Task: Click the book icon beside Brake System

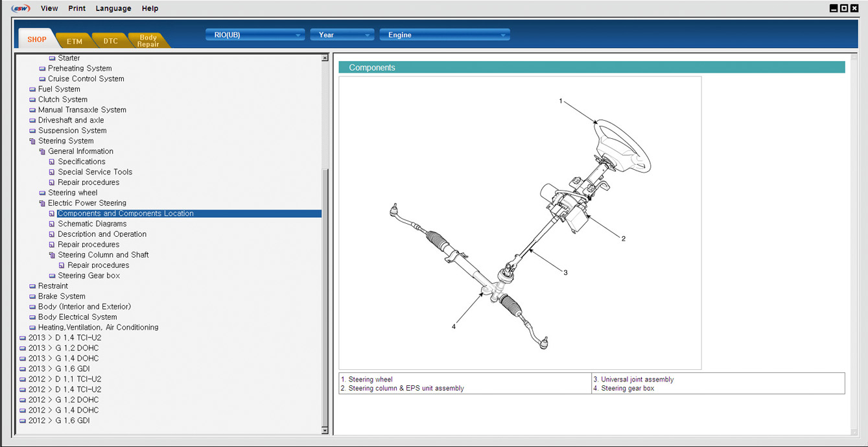Action: (x=32, y=296)
